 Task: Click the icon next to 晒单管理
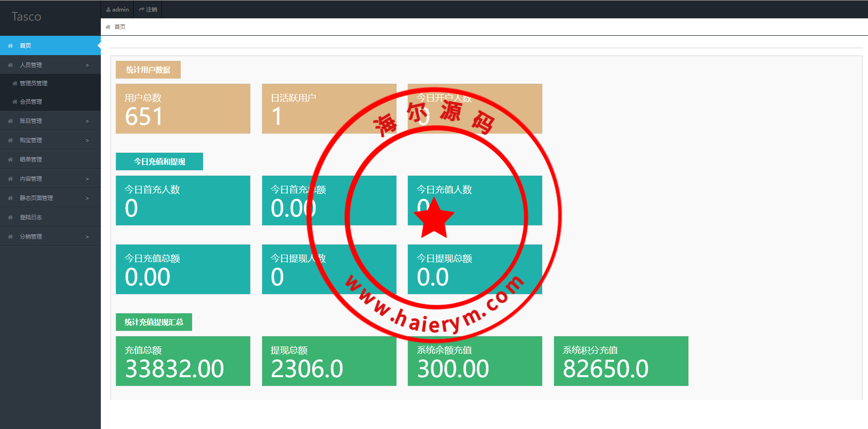coord(10,160)
